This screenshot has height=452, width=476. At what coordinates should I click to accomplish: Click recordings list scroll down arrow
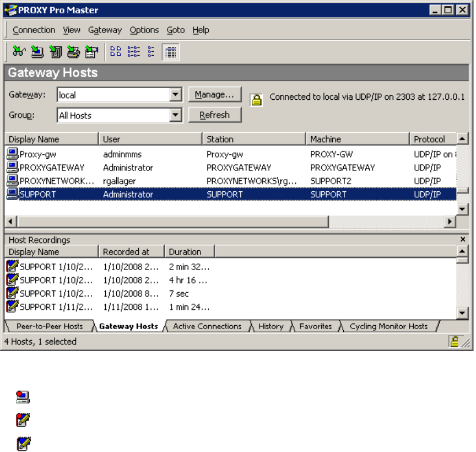(x=462, y=313)
